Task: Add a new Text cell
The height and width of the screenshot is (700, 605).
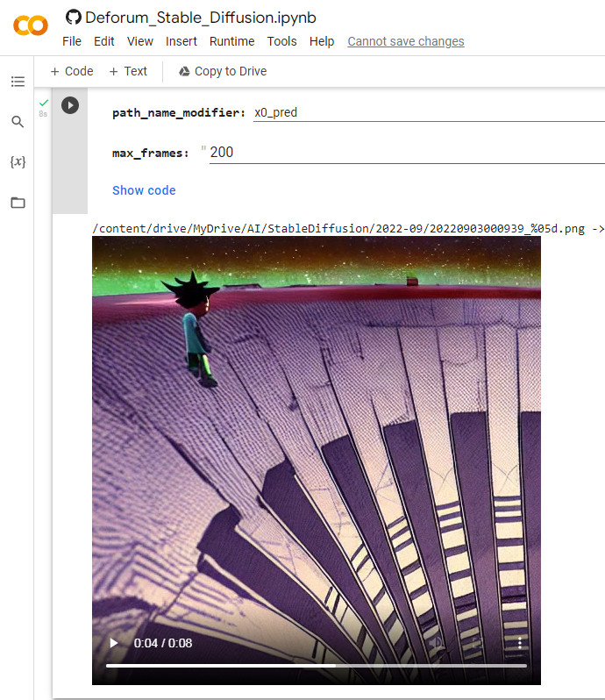Action: tap(129, 71)
